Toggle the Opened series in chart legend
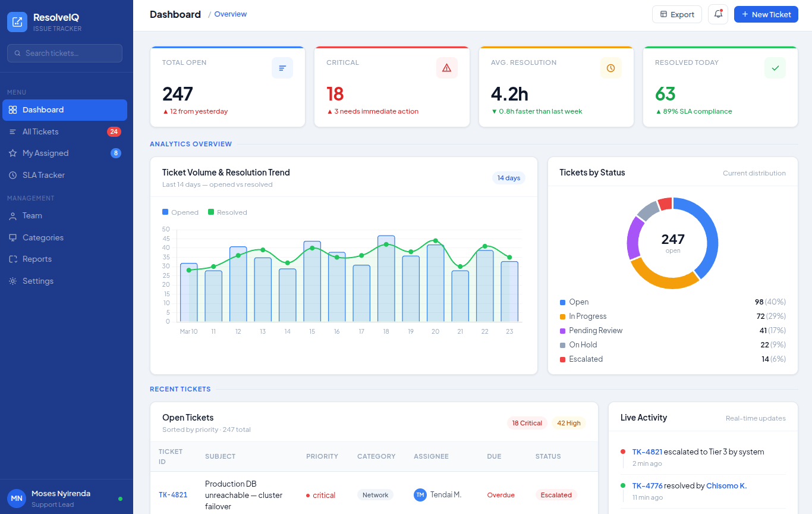 (181, 212)
